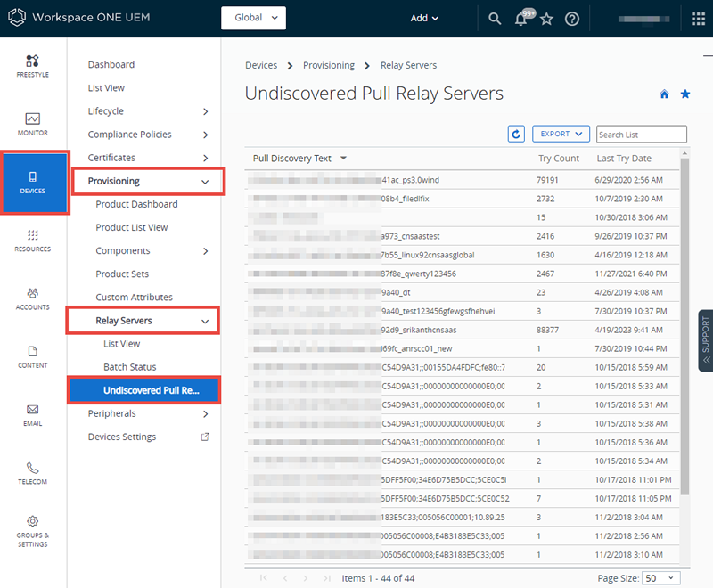Select row ending 87f8e_qwerty123456
Image resolution: width=713 pixels, height=588 pixels.
[462, 274]
